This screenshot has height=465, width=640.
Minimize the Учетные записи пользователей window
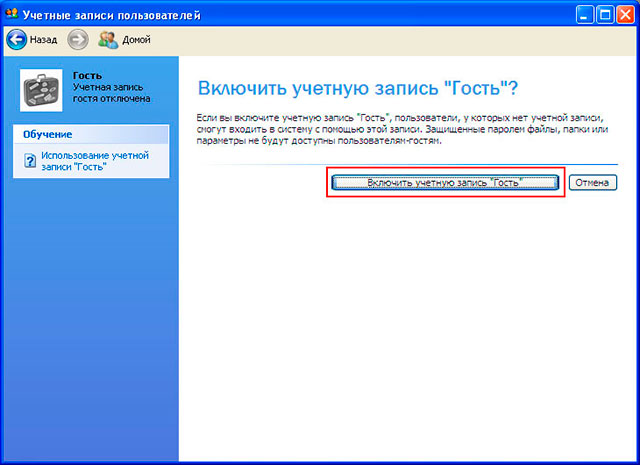[585, 16]
